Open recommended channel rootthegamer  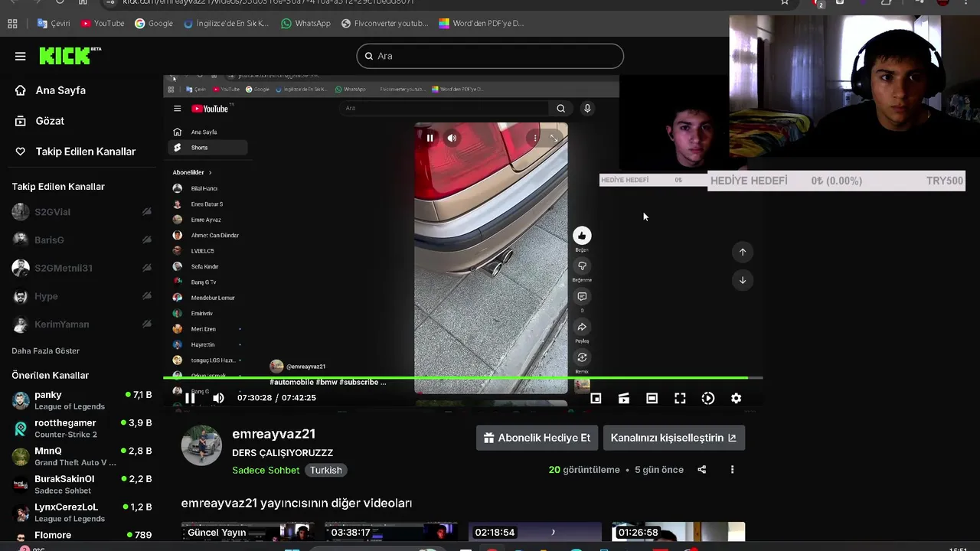point(83,428)
